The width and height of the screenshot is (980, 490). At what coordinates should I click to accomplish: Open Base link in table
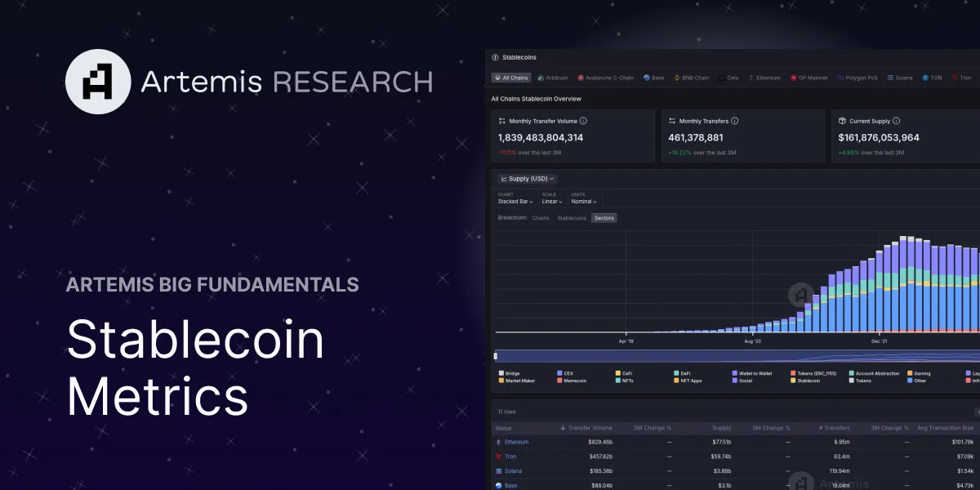[511, 486]
